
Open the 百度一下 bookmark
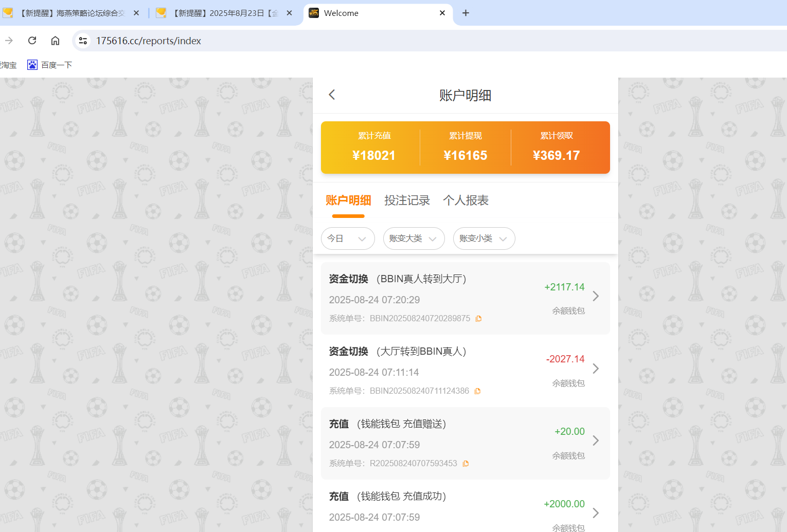[50, 65]
